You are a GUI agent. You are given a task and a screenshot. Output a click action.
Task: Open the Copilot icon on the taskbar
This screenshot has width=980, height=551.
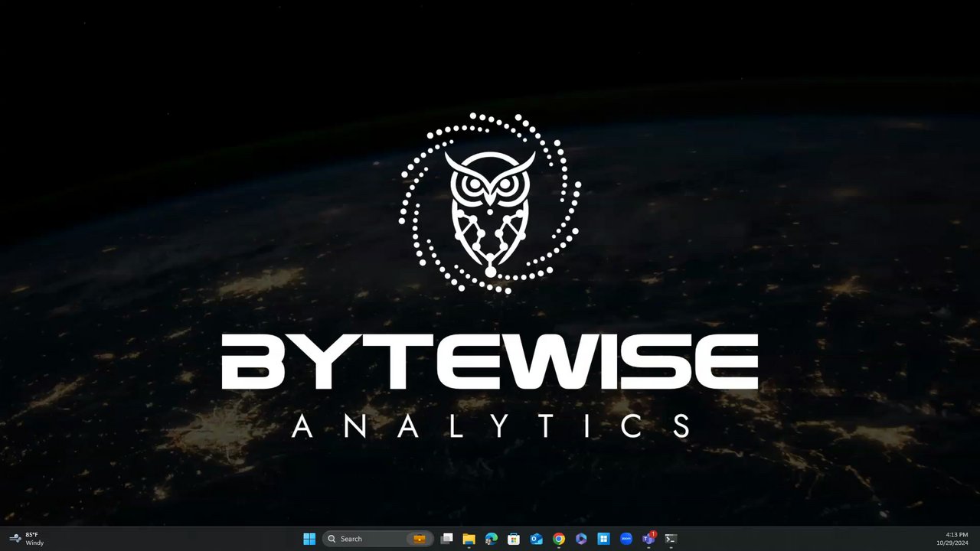pos(581,539)
